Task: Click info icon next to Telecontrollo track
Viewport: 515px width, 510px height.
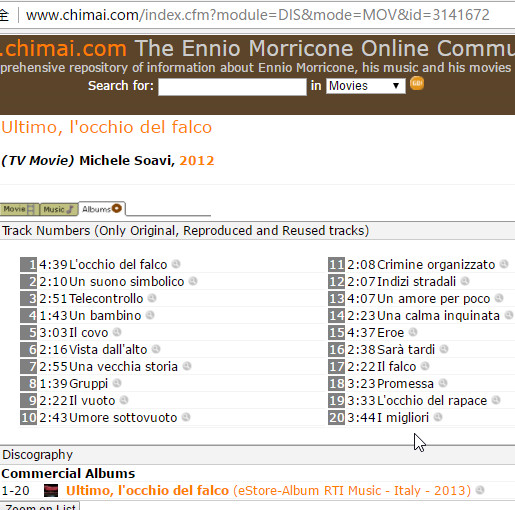Action: tap(152, 298)
